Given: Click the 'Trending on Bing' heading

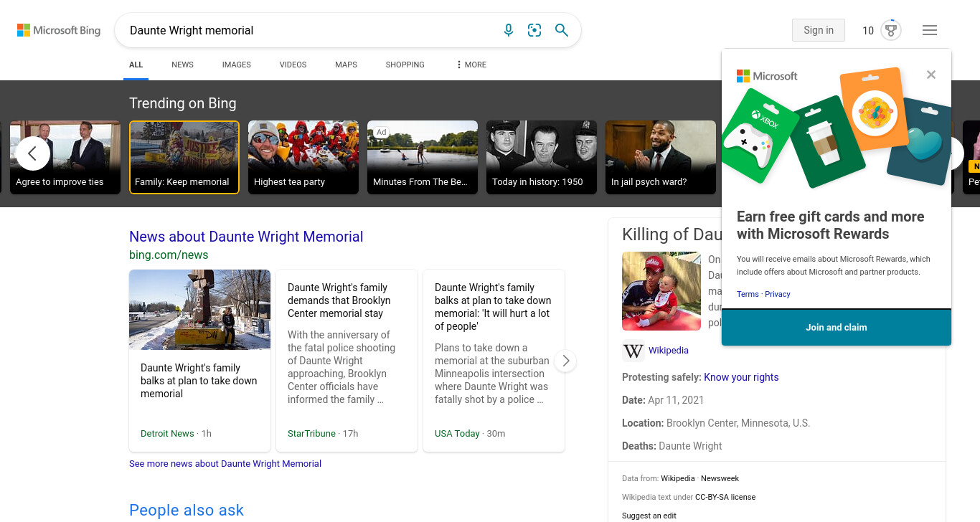Looking at the screenshot, I should coord(183,103).
